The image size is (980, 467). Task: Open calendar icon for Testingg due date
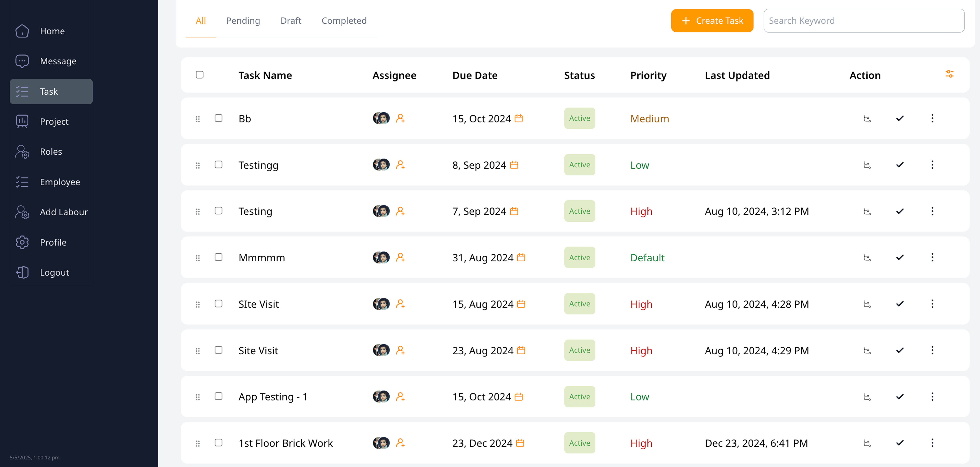[x=514, y=165]
